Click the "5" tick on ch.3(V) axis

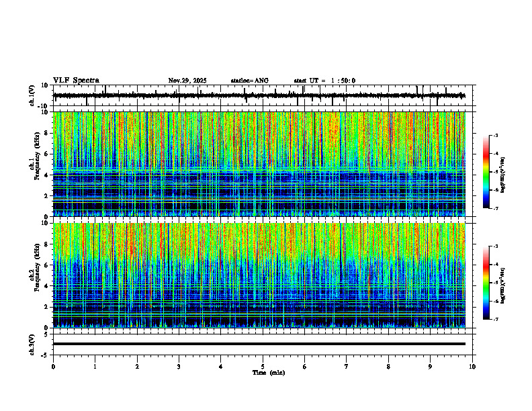coord(47,334)
